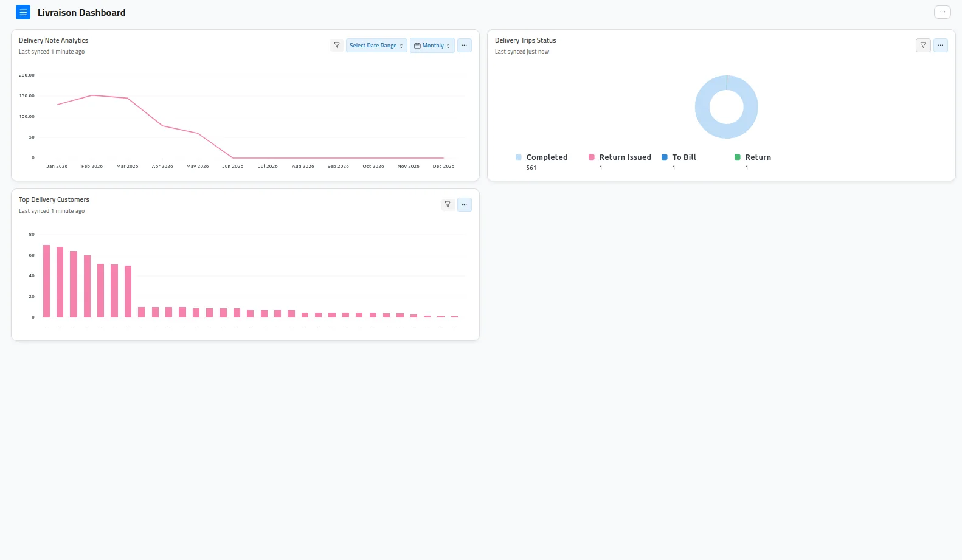Click the Feb 2026 axis label
The image size is (962, 560).
pyautogui.click(x=92, y=166)
